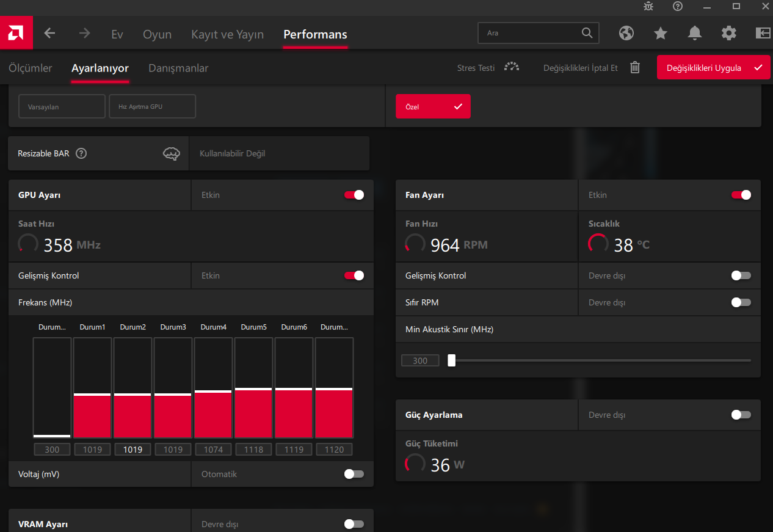Enable the Güç Ayarlama toggle
Screen dimensions: 773x532
coord(741,415)
